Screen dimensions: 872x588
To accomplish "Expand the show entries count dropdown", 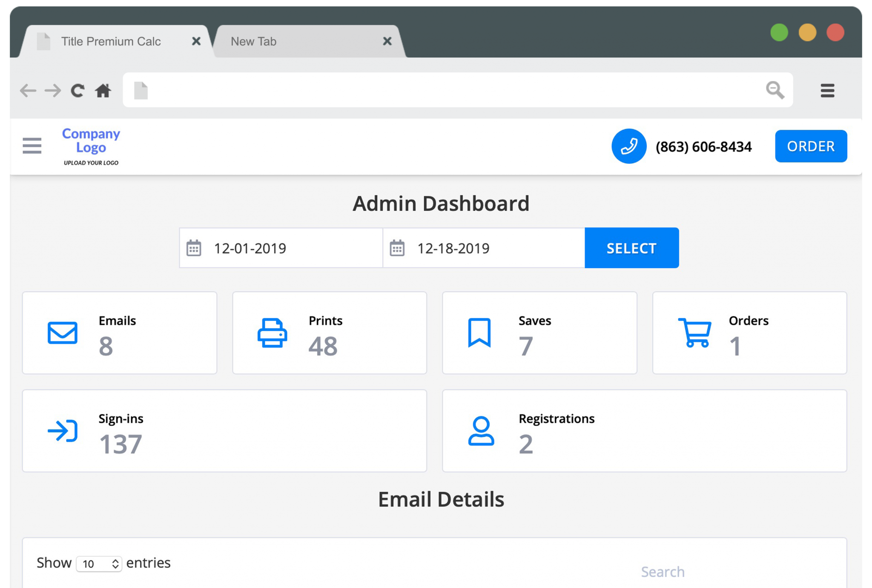I will pyautogui.click(x=99, y=564).
